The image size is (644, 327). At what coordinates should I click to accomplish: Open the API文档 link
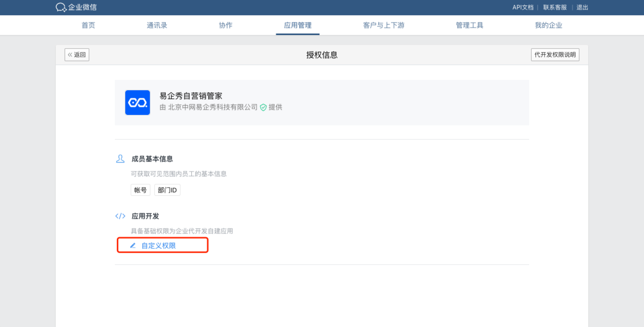[523, 7]
